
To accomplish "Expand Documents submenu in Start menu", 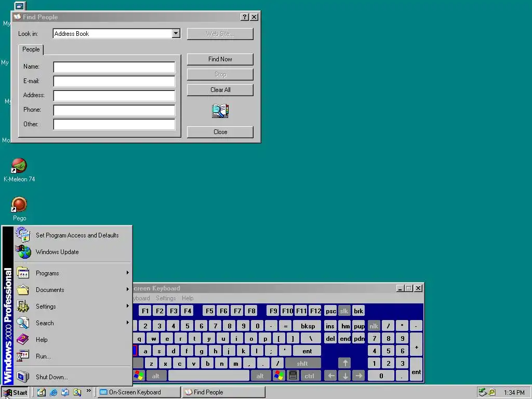I will pos(73,290).
